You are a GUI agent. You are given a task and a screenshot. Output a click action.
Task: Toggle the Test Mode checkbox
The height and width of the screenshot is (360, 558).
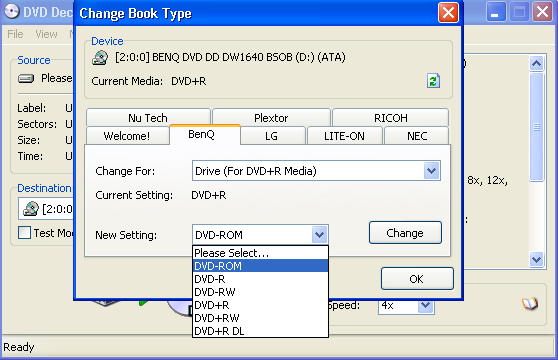tap(24, 233)
